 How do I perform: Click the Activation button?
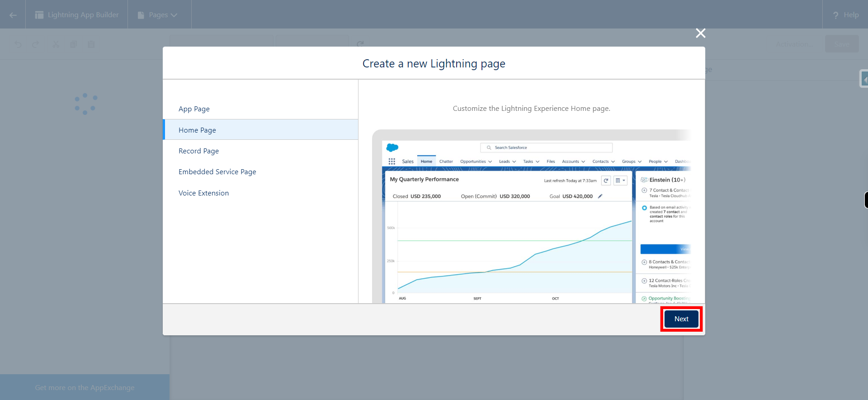pos(794,44)
